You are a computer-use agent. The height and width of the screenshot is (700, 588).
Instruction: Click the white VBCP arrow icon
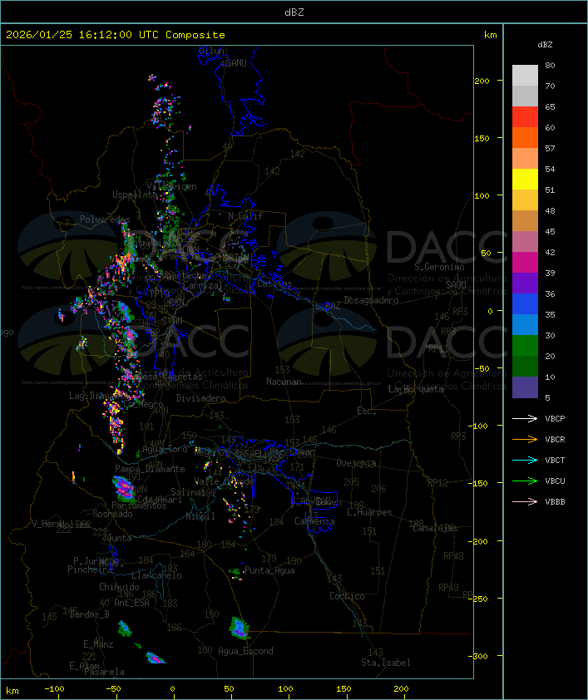point(526,418)
